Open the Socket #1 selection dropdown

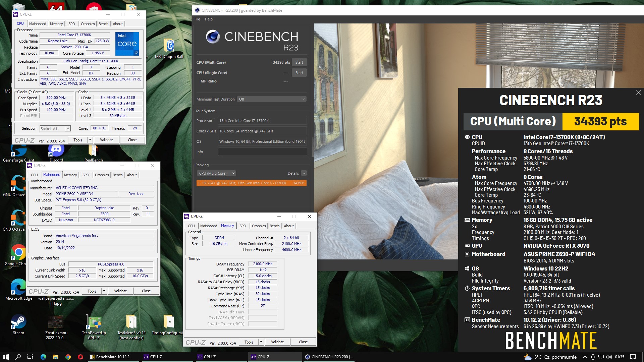[x=55, y=128]
